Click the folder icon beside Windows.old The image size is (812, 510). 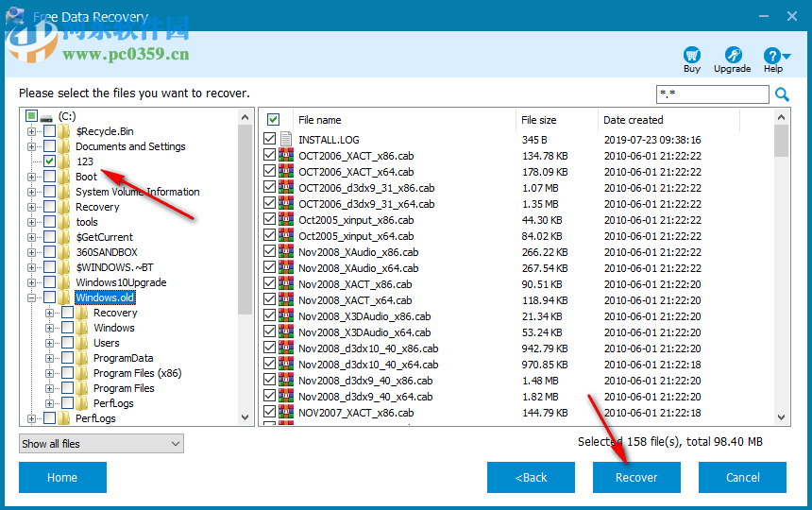63,297
